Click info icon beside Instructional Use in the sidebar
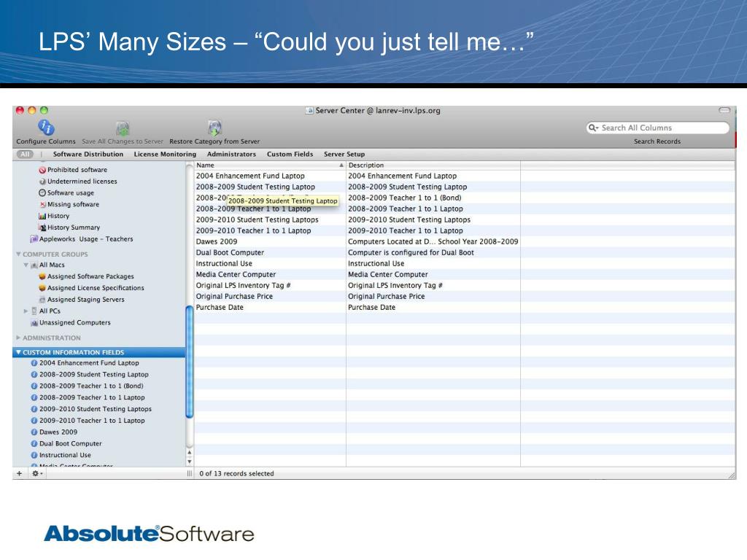The height and width of the screenshot is (560, 747). (x=34, y=455)
